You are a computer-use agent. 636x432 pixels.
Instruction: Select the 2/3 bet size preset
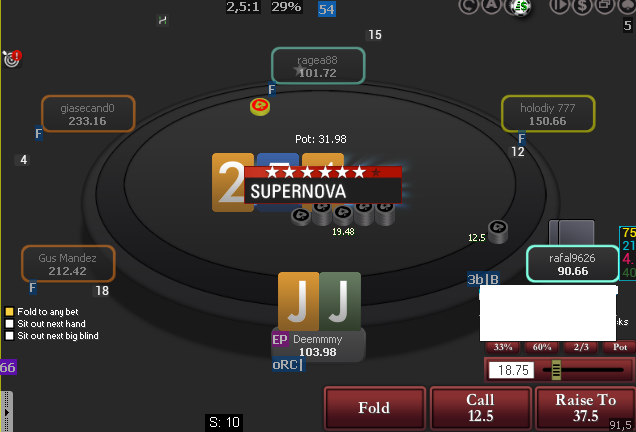(581, 347)
